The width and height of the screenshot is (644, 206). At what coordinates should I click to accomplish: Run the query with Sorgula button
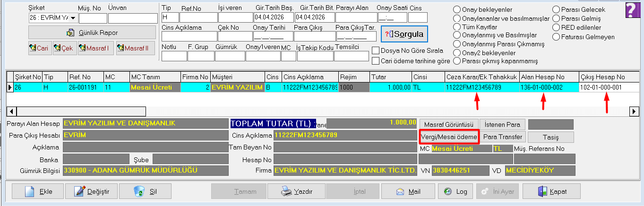(x=404, y=34)
